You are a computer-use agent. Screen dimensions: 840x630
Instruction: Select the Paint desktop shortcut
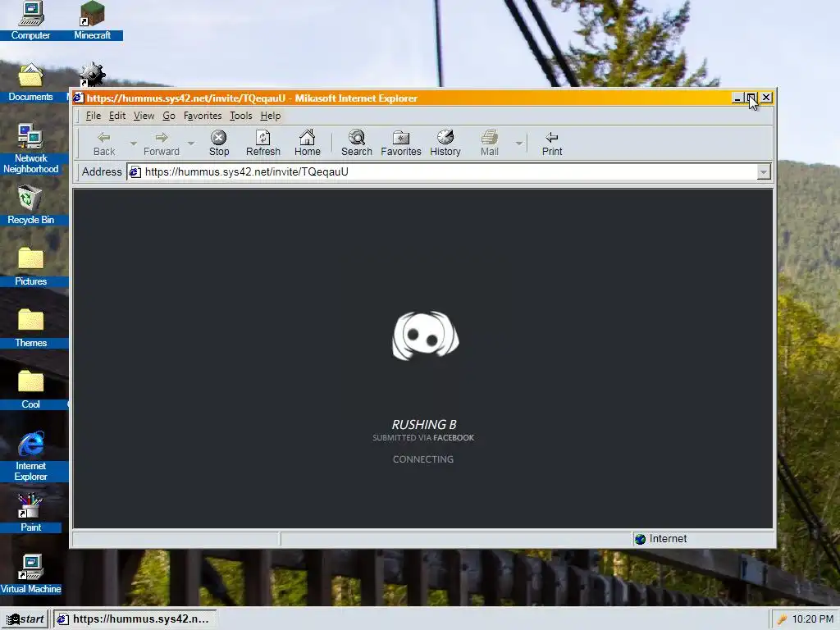pyautogui.click(x=30, y=513)
